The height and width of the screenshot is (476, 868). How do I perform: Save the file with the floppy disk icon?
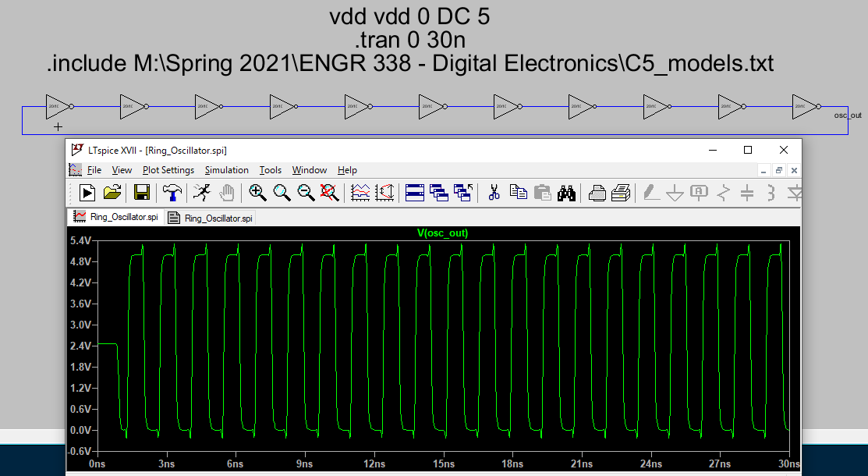[142, 192]
